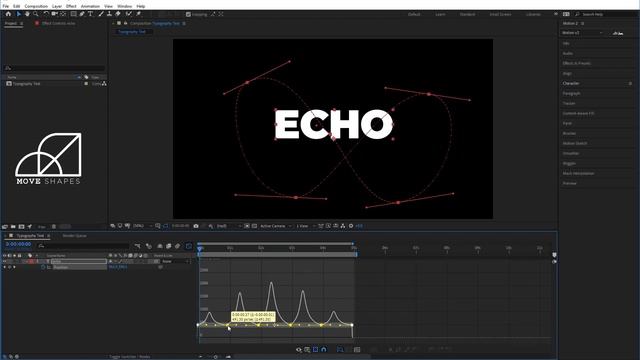Open the viewer resolution dropdown
The image size is (640, 360).
[x=229, y=226]
